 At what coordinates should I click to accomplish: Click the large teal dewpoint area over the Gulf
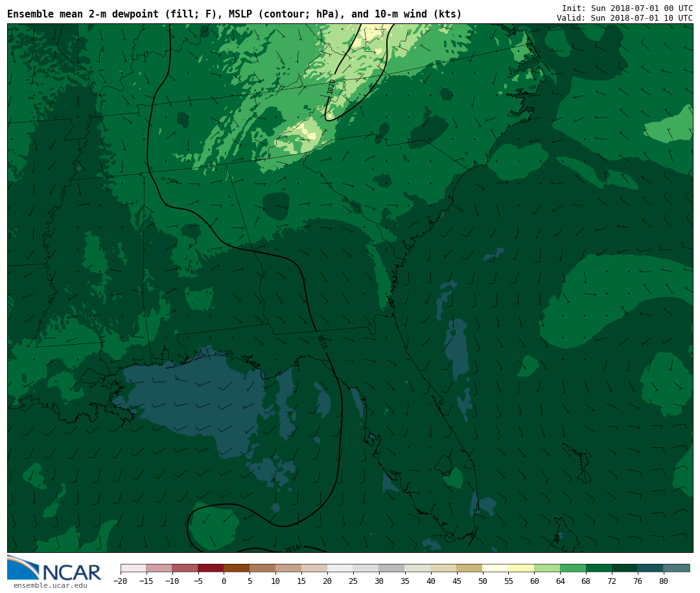tap(188, 402)
